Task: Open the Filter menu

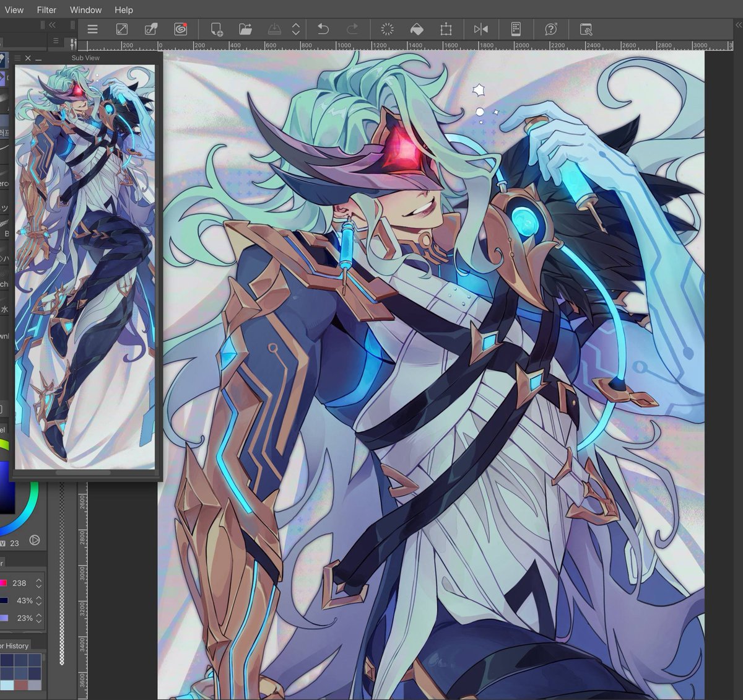Action: 46,10
